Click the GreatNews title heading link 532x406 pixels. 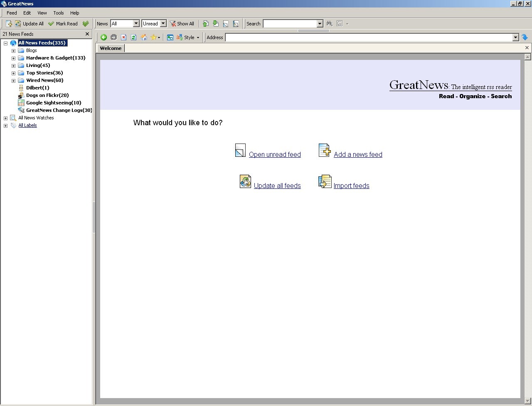419,85
